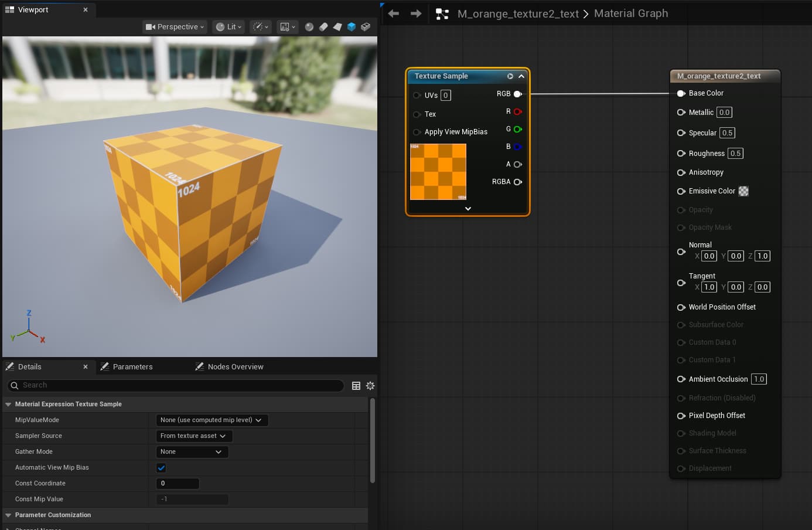Click the Details search field
Image resolution: width=812 pixels, height=530 pixels.
click(176, 385)
